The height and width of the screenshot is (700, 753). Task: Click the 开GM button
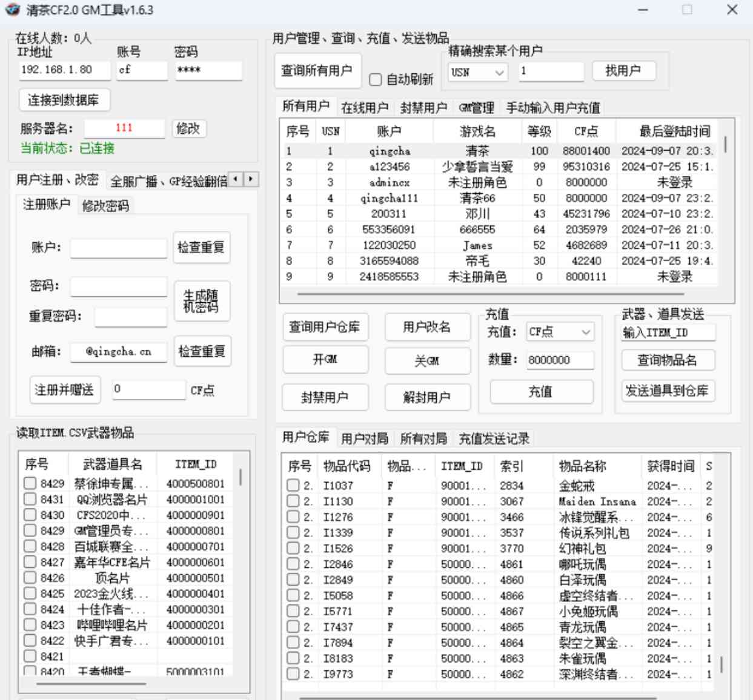click(325, 359)
